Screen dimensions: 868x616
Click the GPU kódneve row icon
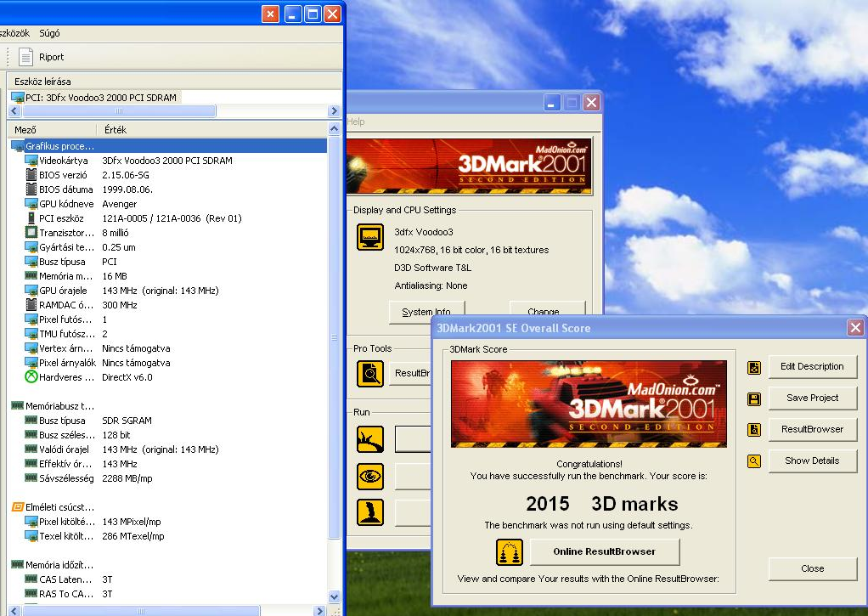[31, 204]
